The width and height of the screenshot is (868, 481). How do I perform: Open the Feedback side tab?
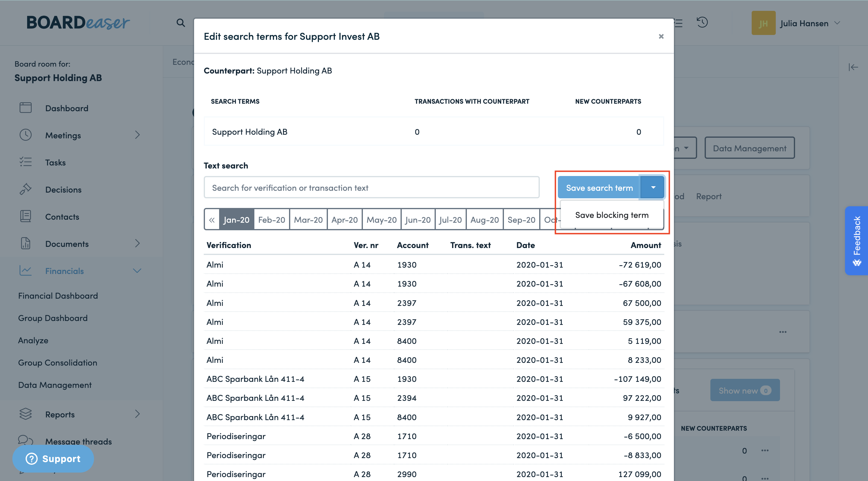856,241
